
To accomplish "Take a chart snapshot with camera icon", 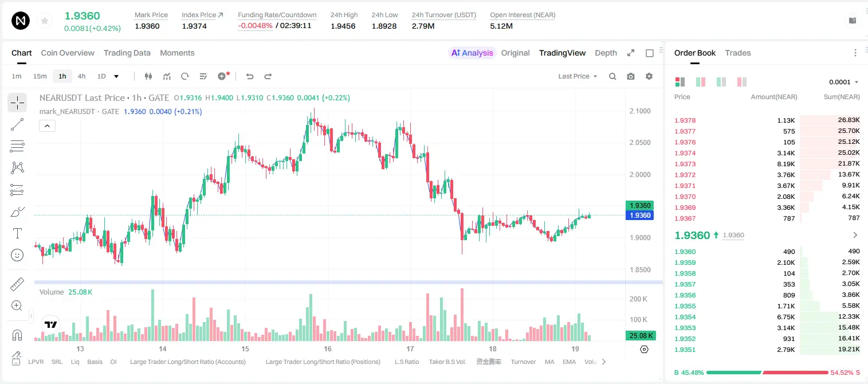I will [x=631, y=76].
